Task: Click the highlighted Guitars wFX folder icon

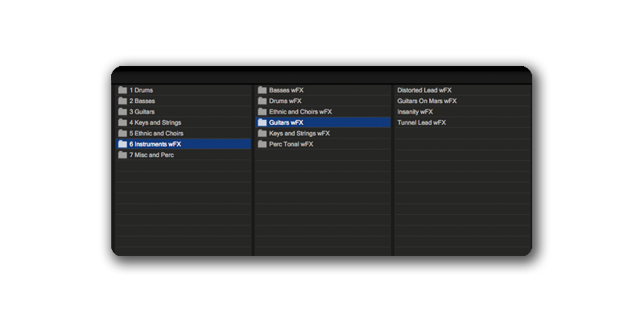Action: pyautogui.click(x=262, y=122)
